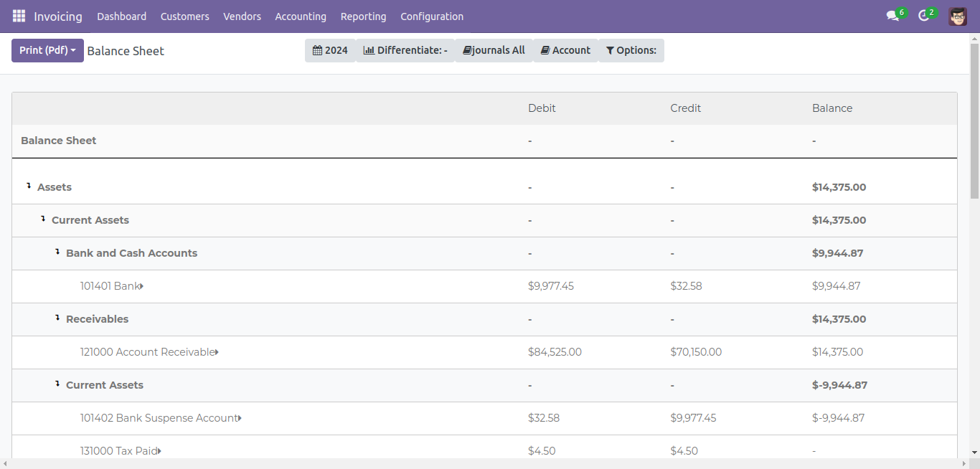Click the 101402 Bank Suspense Account line

[x=159, y=418]
